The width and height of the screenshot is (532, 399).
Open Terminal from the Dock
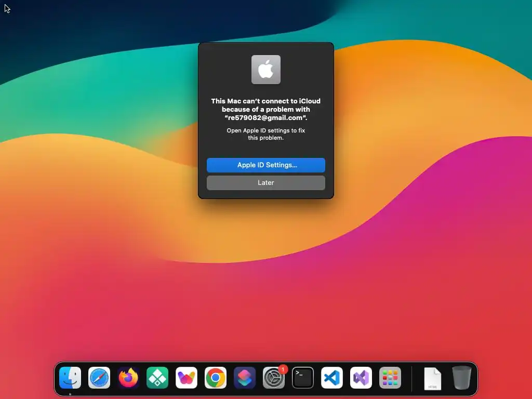303,377
